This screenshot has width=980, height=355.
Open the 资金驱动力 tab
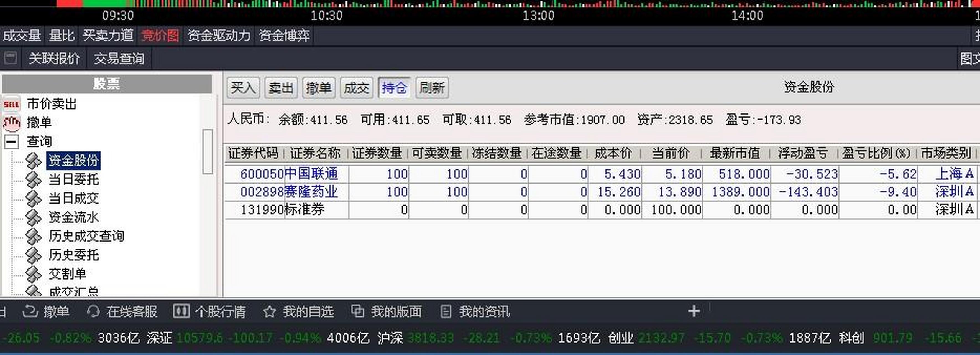pos(219,35)
